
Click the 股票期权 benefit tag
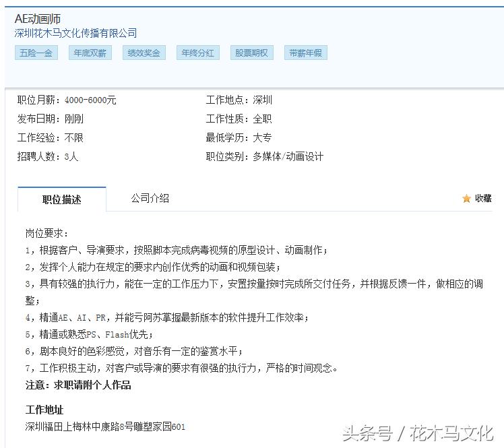click(252, 53)
